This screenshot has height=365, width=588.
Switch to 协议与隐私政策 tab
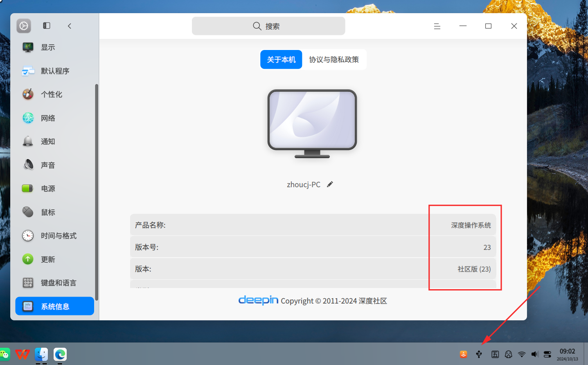point(334,59)
